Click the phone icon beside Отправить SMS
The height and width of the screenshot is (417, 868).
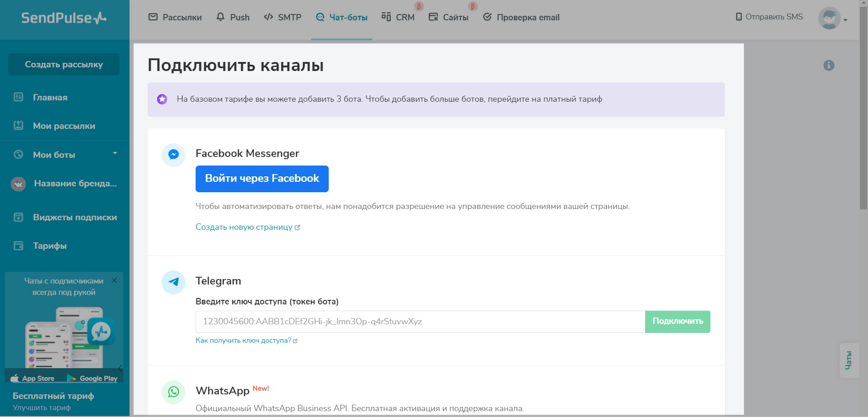[x=739, y=17]
